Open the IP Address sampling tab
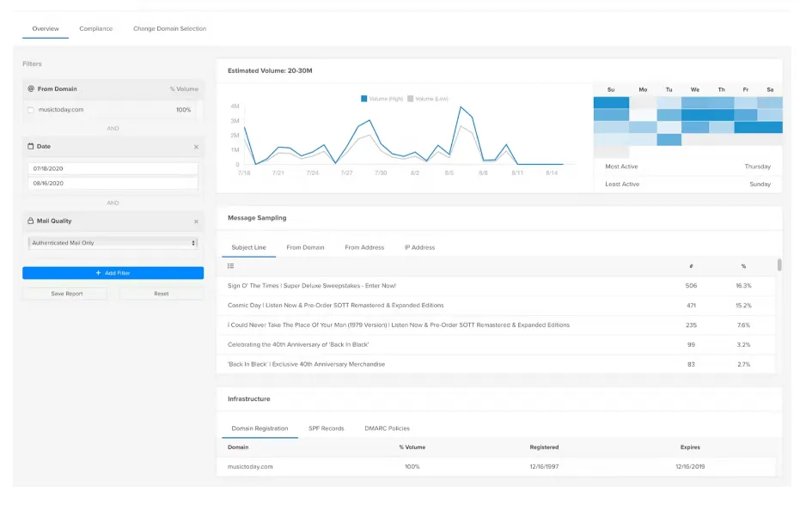The image size is (812, 516). click(419, 247)
